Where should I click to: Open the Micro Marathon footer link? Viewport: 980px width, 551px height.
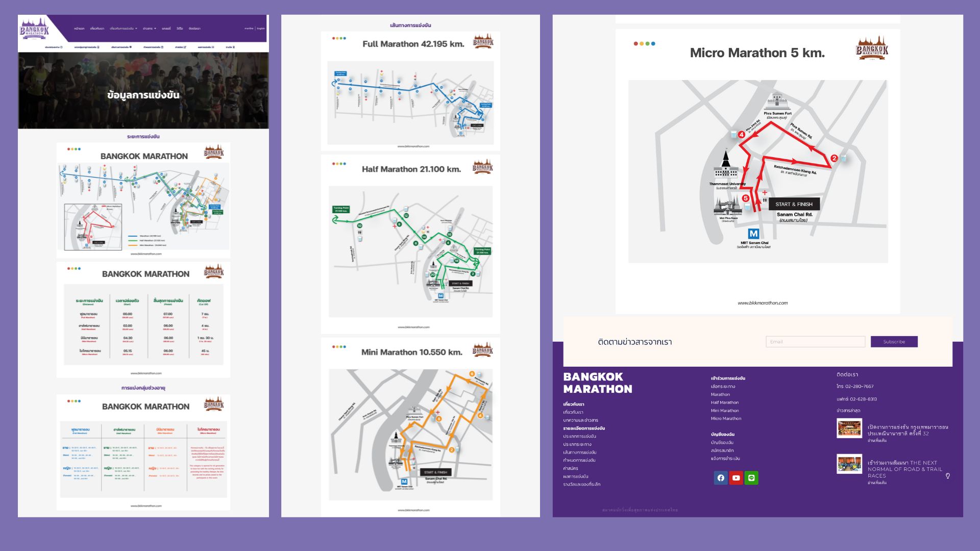(x=726, y=419)
